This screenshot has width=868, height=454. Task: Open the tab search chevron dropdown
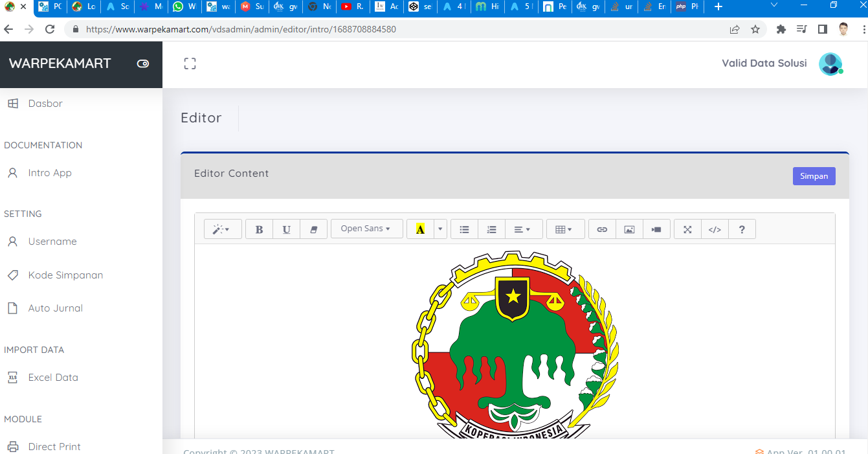pos(774,5)
